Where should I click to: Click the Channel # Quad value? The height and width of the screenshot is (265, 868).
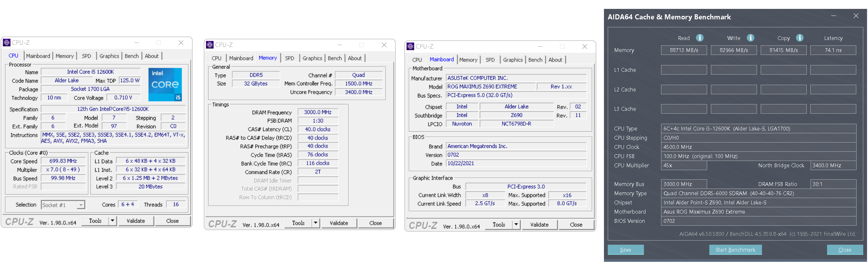pyautogui.click(x=359, y=75)
